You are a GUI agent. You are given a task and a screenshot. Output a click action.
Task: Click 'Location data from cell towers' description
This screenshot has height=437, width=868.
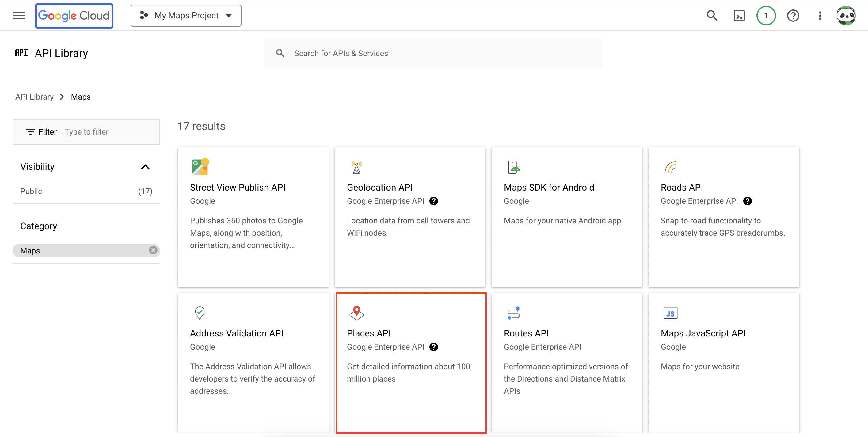click(408, 226)
